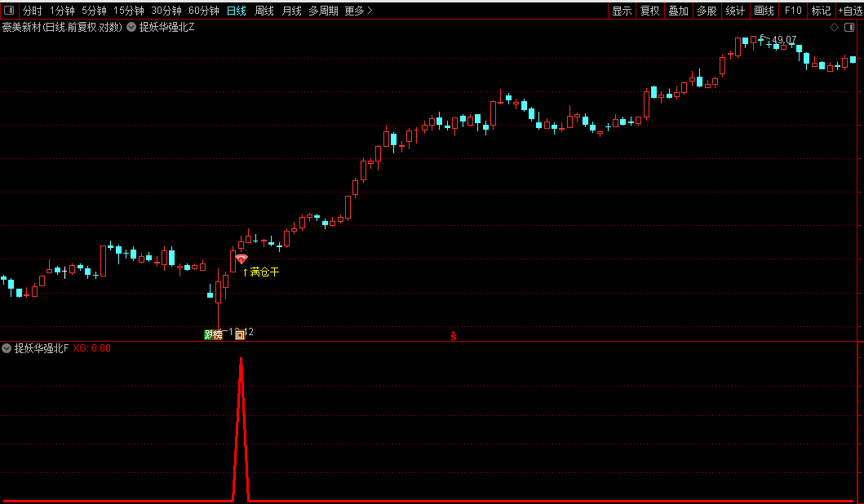Select the 1分钟 period
The width and height of the screenshot is (864, 504).
click(x=62, y=11)
